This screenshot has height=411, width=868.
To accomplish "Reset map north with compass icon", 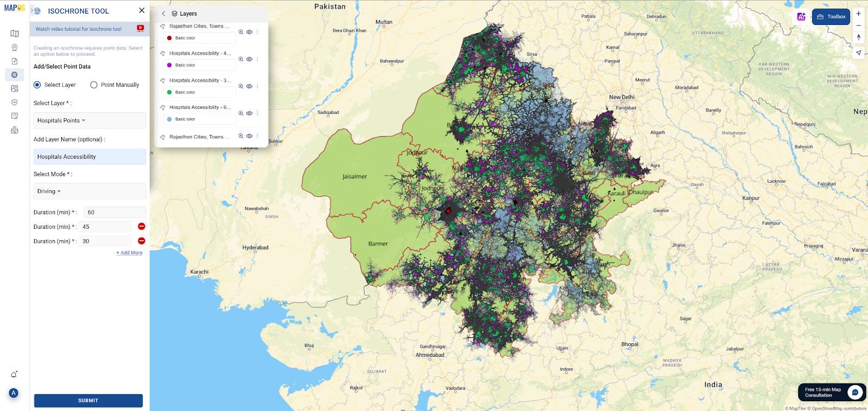I will pos(858,37).
